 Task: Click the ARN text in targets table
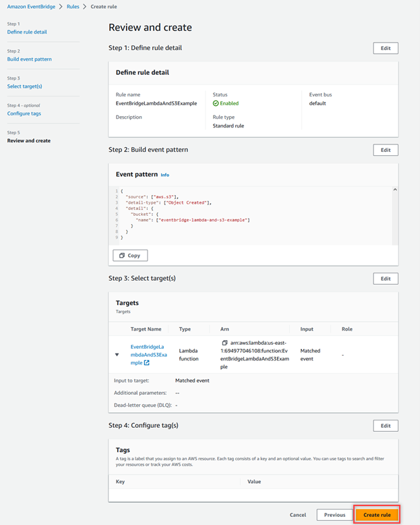(254, 354)
